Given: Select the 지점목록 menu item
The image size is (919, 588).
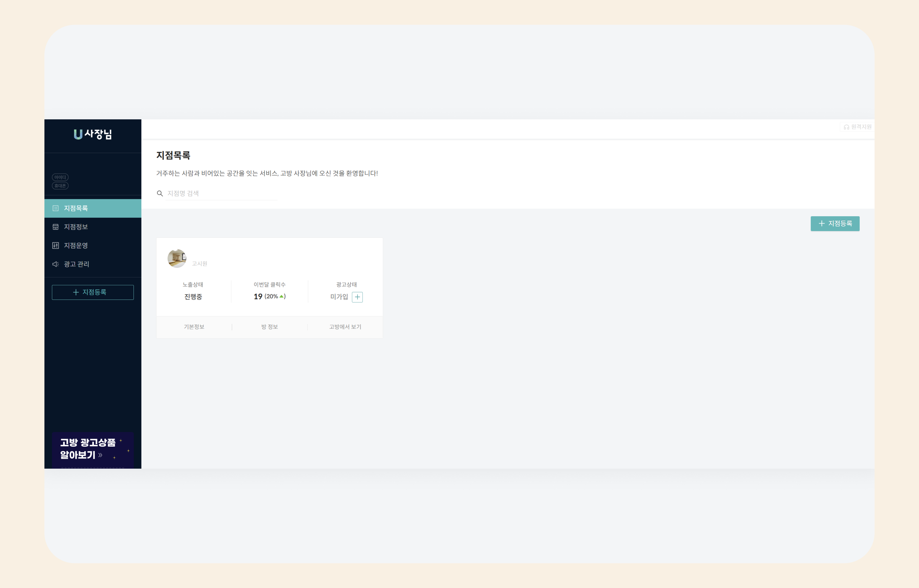Looking at the screenshot, I should [x=76, y=208].
